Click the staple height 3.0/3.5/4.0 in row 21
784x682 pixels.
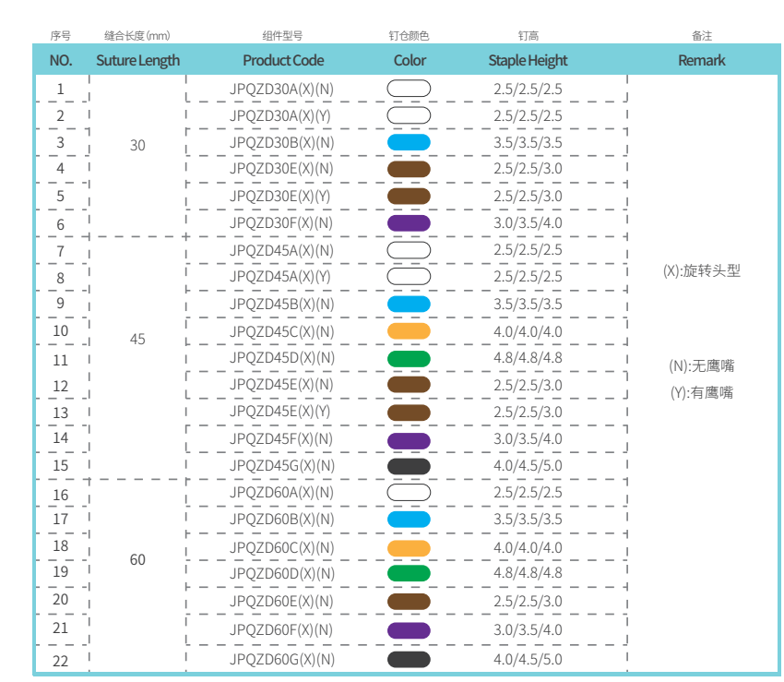coord(528,629)
